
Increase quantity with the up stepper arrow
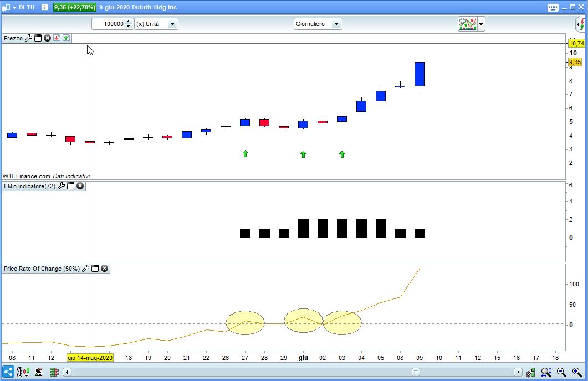point(129,22)
